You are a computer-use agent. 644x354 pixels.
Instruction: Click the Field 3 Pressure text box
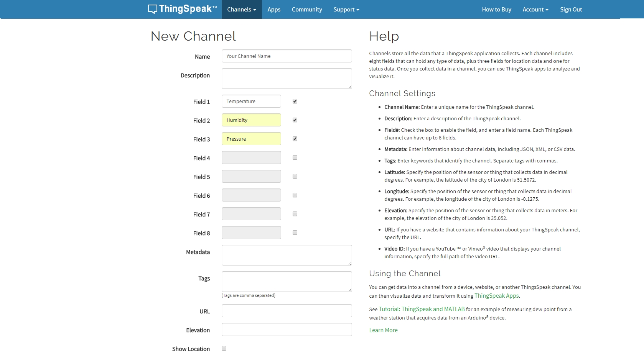(251, 139)
